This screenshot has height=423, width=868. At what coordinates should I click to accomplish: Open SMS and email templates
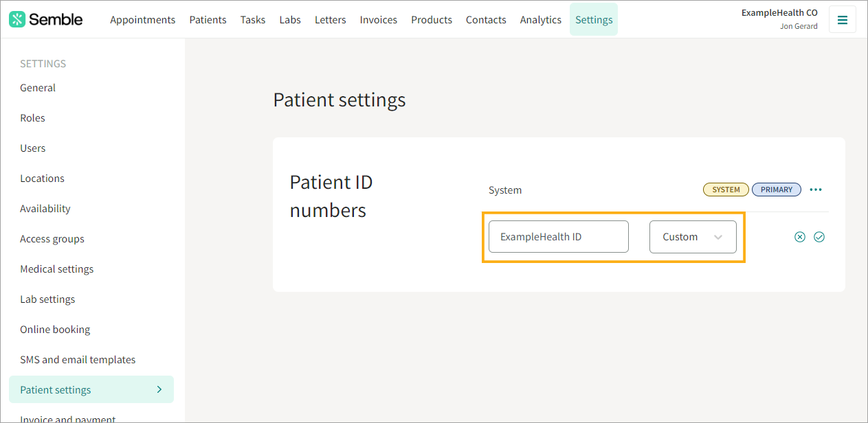pos(77,359)
